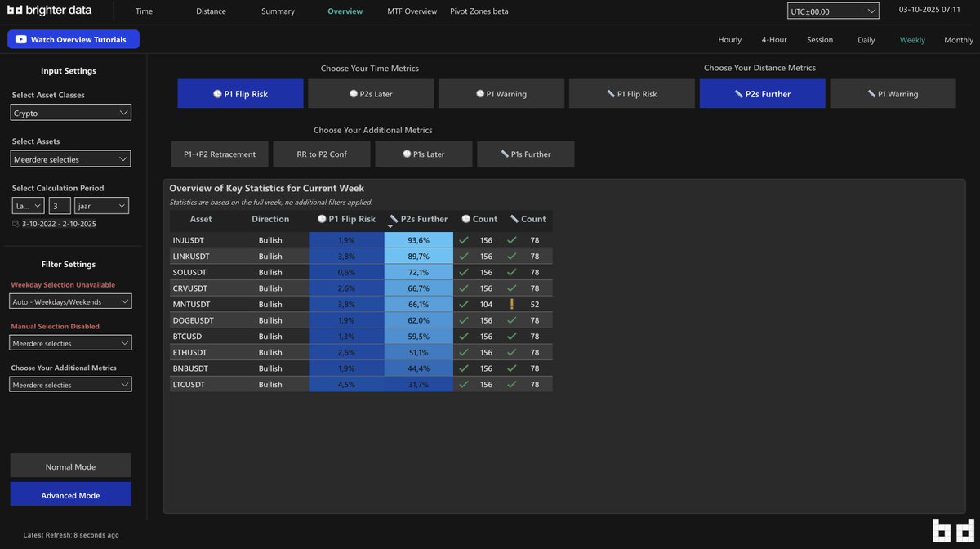Open the UTC±00:00 timezone dropdown
Screen dimensions: 980x549
click(833, 11)
